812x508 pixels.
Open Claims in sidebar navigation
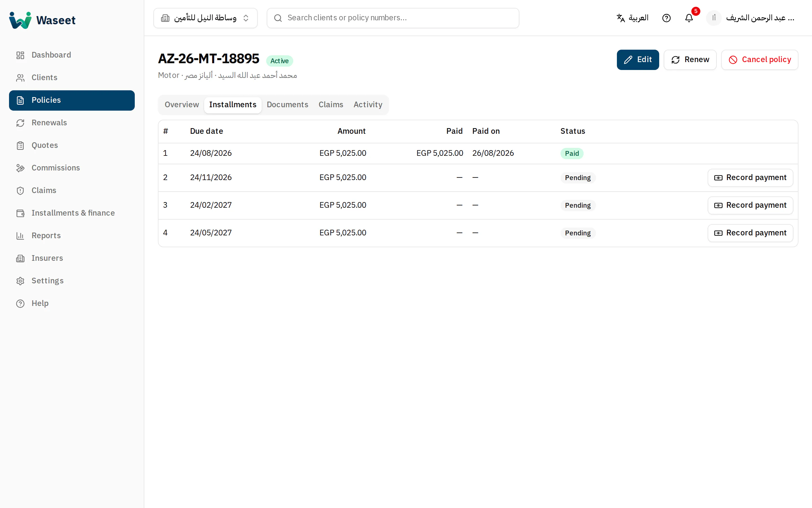(72, 190)
